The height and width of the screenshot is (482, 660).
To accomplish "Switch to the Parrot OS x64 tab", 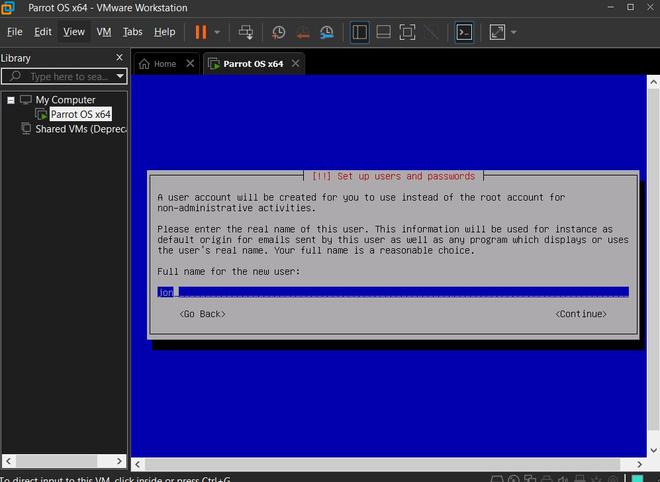I will coord(253,64).
